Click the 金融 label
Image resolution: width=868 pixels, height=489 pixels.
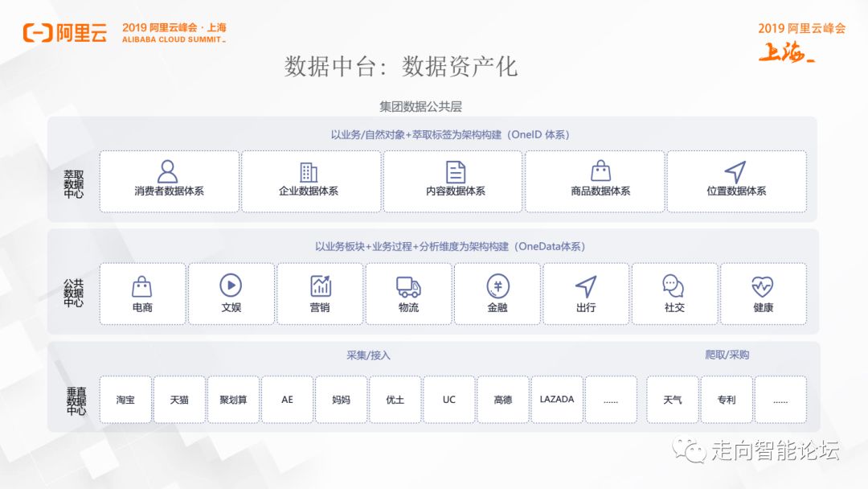pyautogui.click(x=497, y=307)
